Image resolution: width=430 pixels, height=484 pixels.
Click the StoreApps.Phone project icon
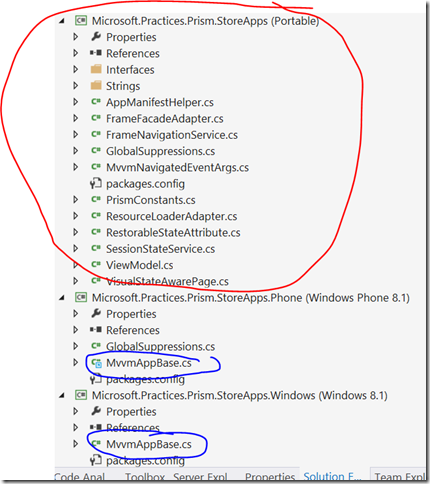(81, 297)
